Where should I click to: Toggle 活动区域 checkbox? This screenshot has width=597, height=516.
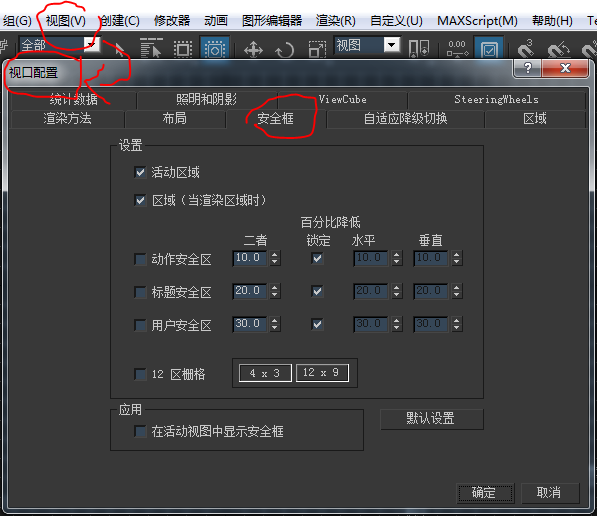click(x=140, y=173)
